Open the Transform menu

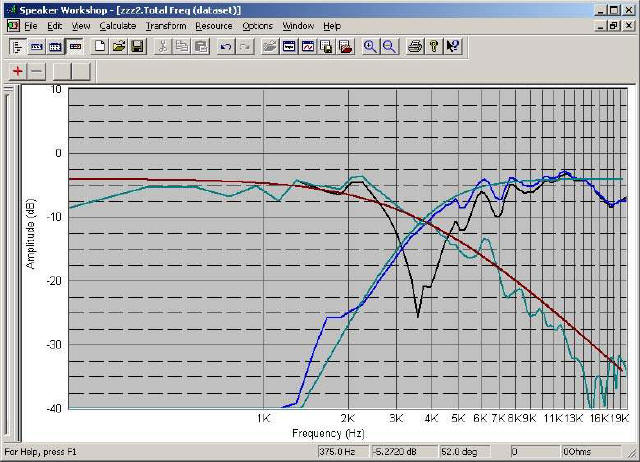pos(166,25)
